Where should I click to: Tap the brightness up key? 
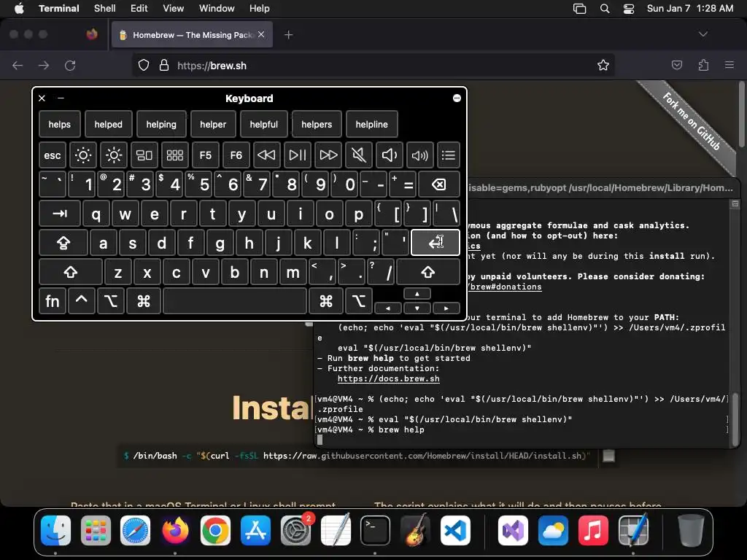(113, 155)
